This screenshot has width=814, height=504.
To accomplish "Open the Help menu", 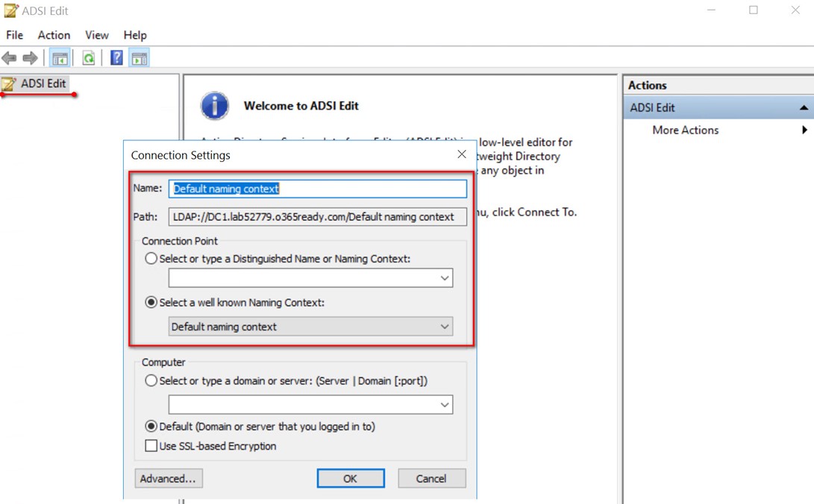I will (135, 35).
